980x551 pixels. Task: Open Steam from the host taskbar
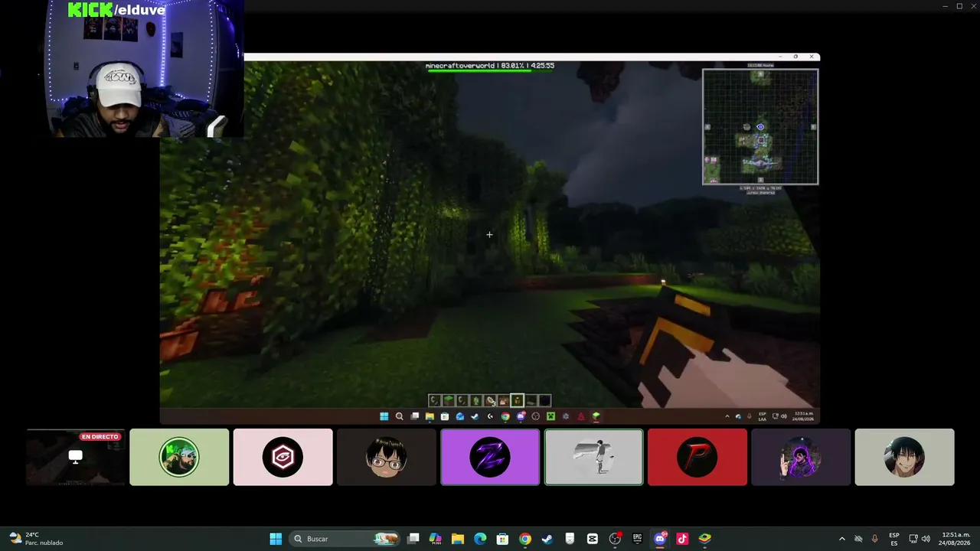[547, 539]
